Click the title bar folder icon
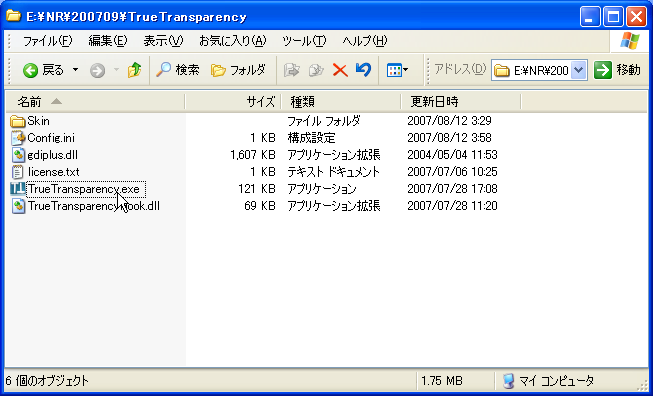The height and width of the screenshot is (396, 653). 13,16
